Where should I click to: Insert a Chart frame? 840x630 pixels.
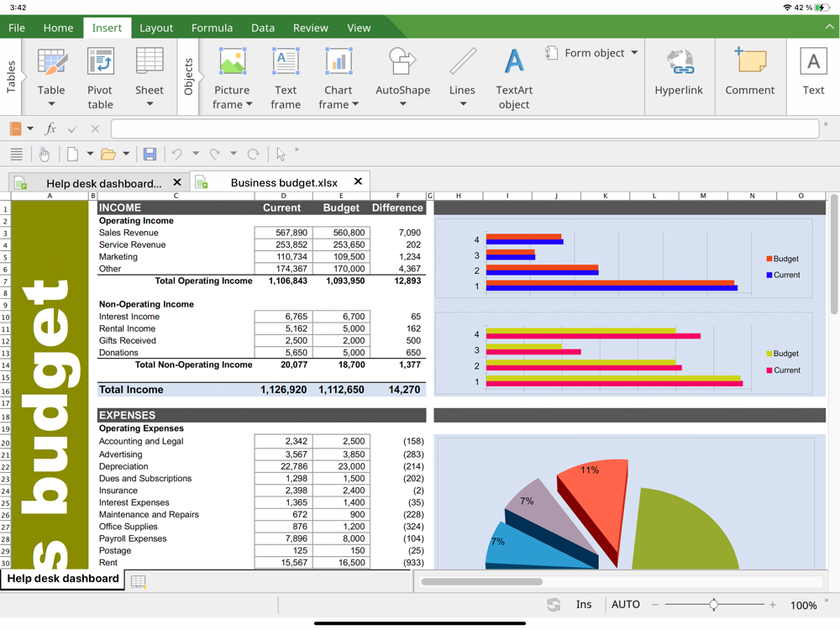[x=338, y=78]
